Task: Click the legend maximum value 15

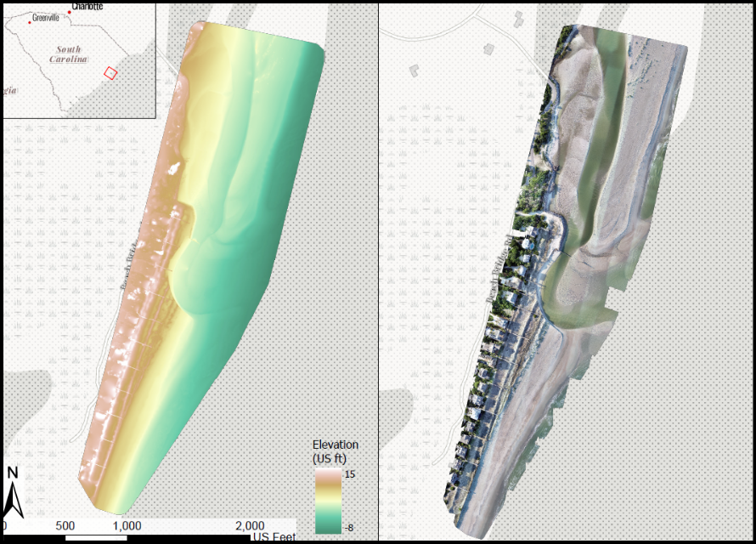Action: (x=349, y=475)
